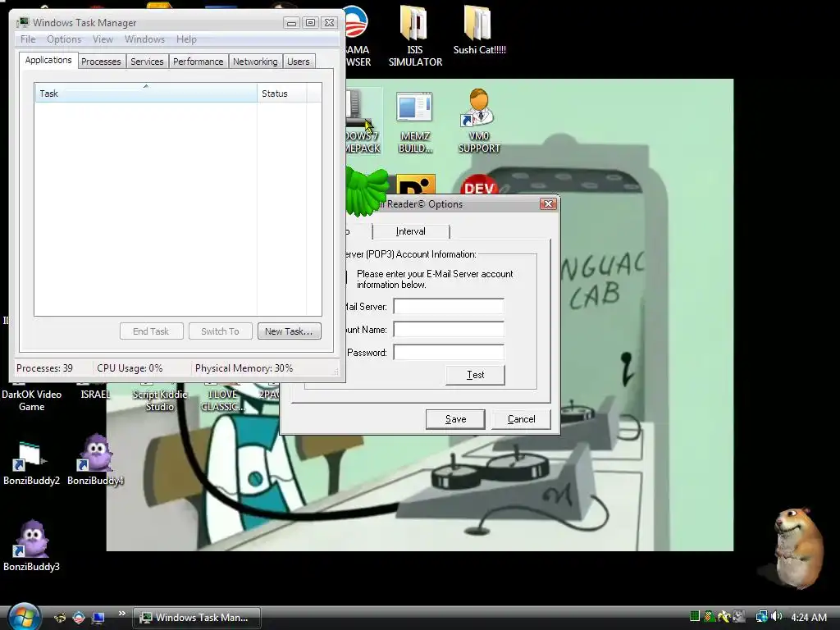Click the Password input field

point(449,353)
